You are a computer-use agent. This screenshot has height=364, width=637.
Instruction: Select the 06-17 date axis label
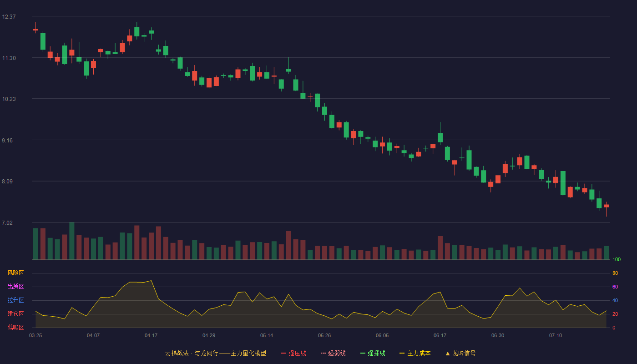[x=440, y=335]
